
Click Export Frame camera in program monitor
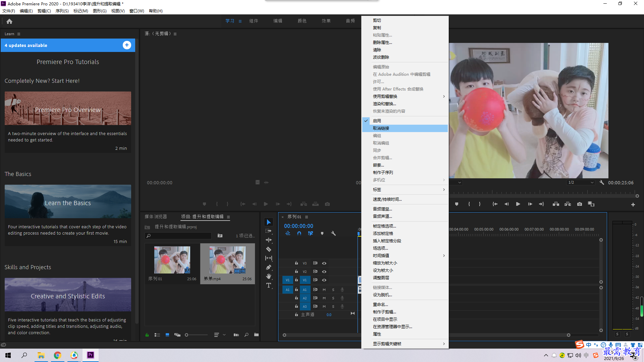point(580,204)
